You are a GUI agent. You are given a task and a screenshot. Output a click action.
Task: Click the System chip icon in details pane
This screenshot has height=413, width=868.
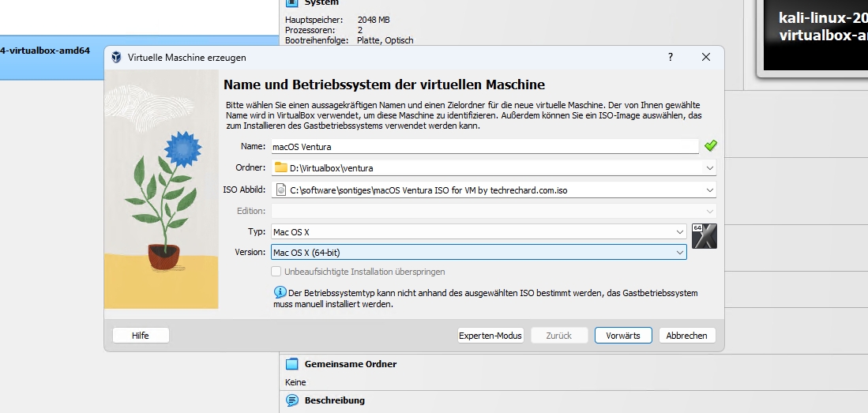(291, 3)
